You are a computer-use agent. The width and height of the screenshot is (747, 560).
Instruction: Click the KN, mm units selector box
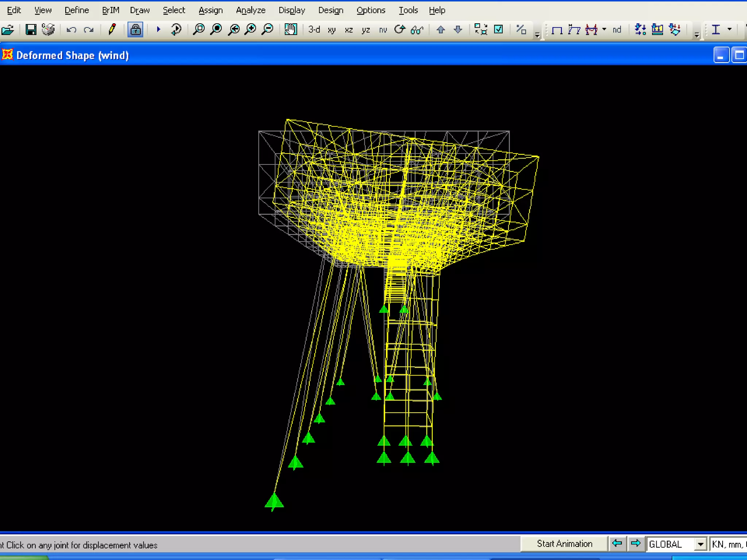728,544
